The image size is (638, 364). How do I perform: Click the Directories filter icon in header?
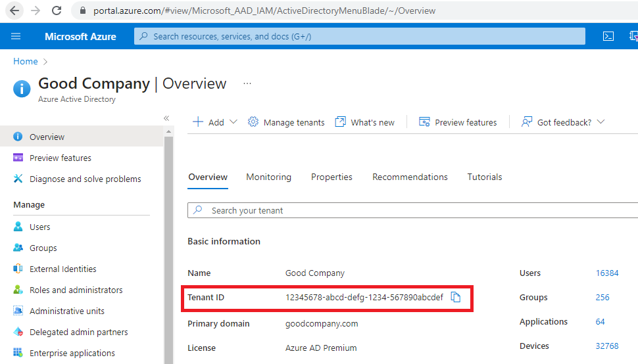point(633,36)
